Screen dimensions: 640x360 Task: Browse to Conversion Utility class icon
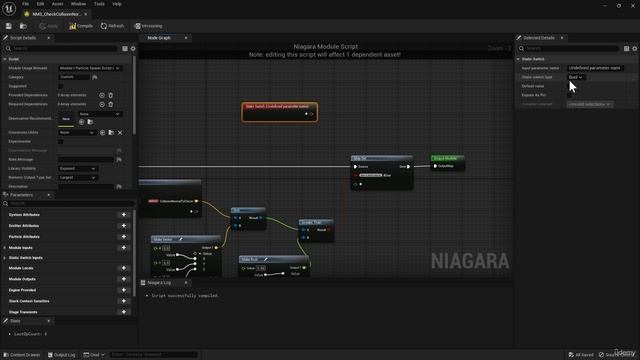click(x=111, y=133)
